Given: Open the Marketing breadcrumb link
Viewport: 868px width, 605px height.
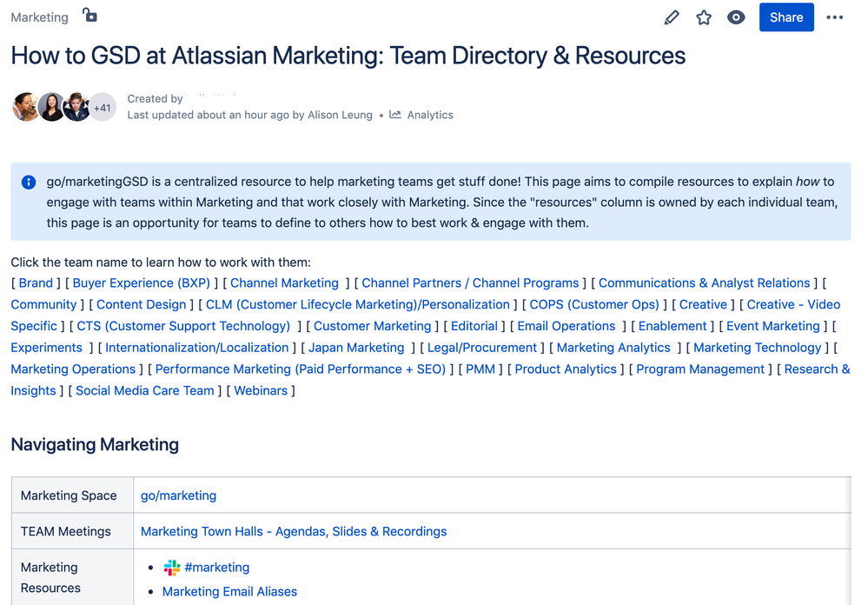Looking at the screenshot, I should (x=39, y=17).
